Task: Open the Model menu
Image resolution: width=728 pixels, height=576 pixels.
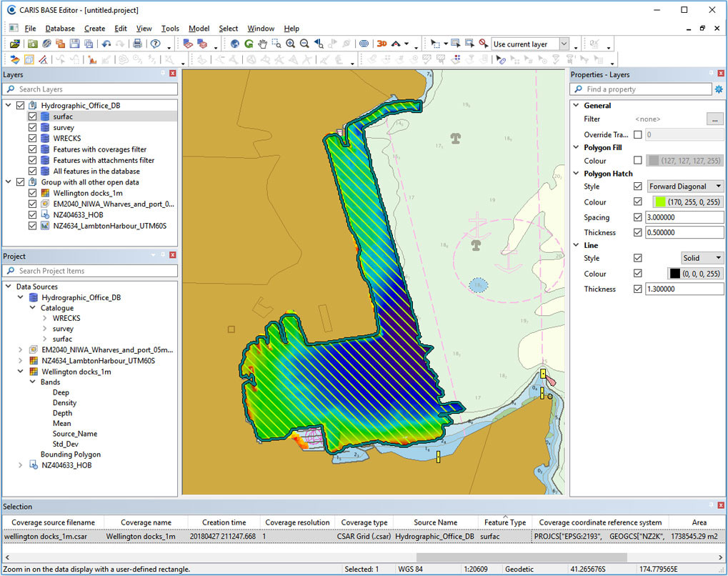Action: point(199,29)
